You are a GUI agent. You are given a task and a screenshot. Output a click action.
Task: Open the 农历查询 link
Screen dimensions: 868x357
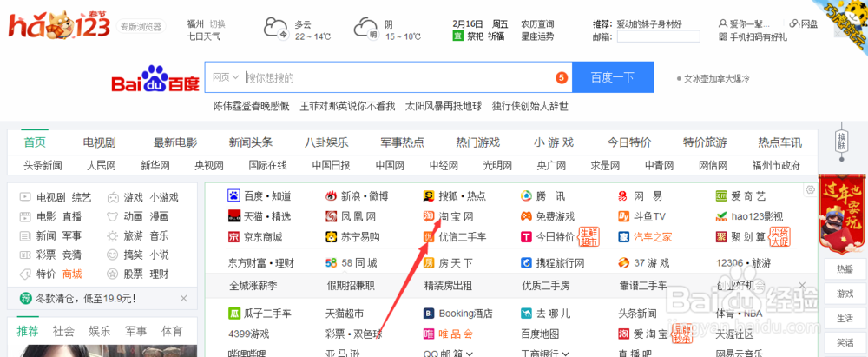tap(537, 23)
